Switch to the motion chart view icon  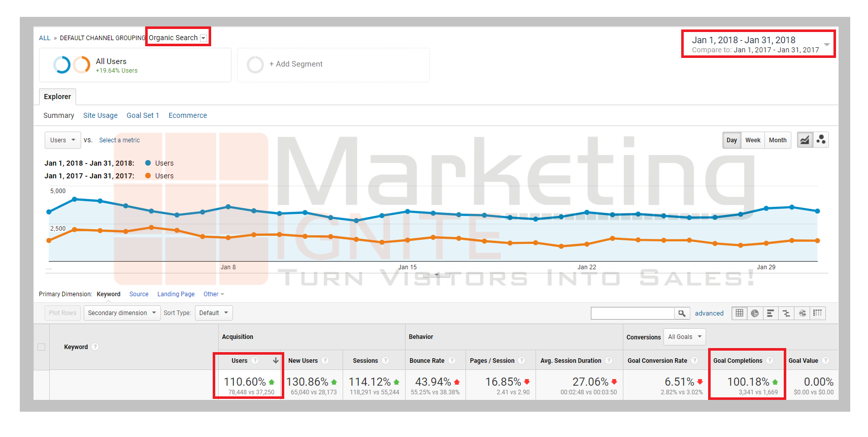[x=821, y=140]
